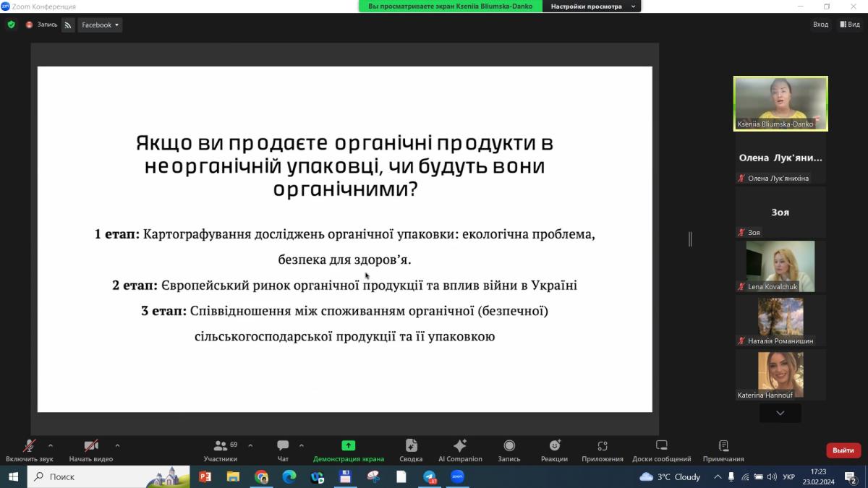Open the Приложения apps panel
This screenshot has width=868, height=488.
[x=602, y=450]
